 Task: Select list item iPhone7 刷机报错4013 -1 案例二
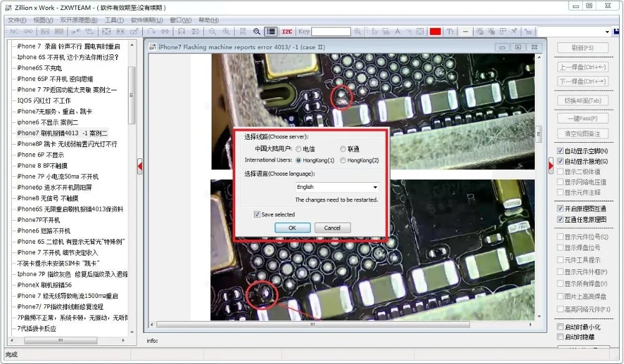[x=62, y=133]
